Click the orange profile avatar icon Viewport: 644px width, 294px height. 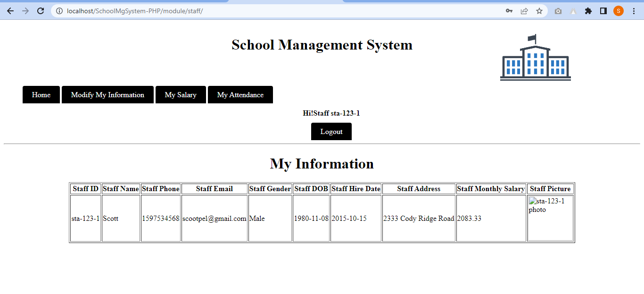(618, 10)
